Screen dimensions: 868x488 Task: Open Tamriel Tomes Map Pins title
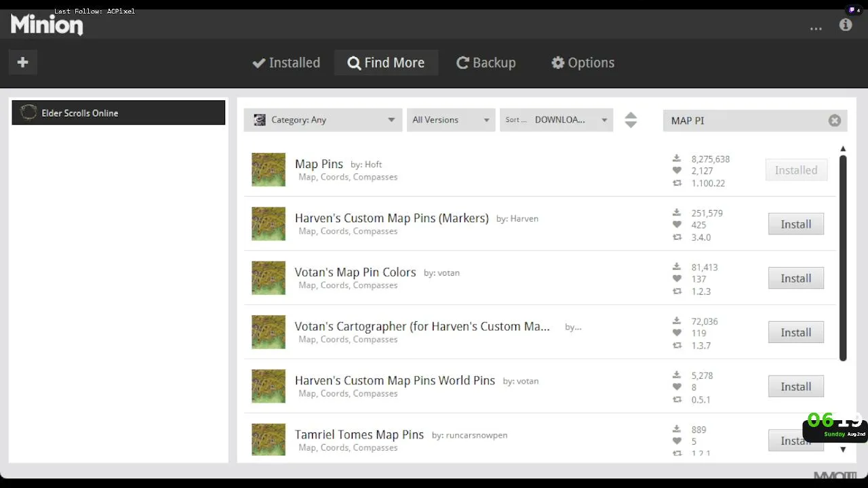[359, 435]
